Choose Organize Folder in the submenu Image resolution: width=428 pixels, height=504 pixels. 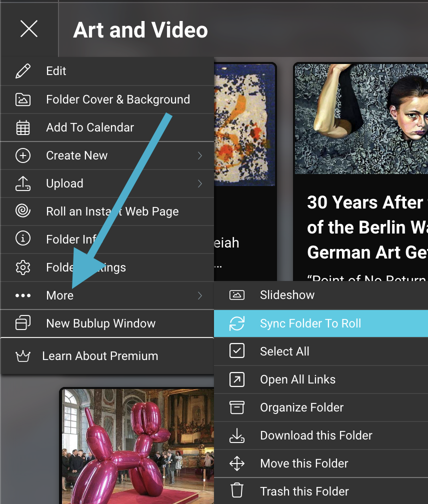pyautogui.click(x=301, y=407)
